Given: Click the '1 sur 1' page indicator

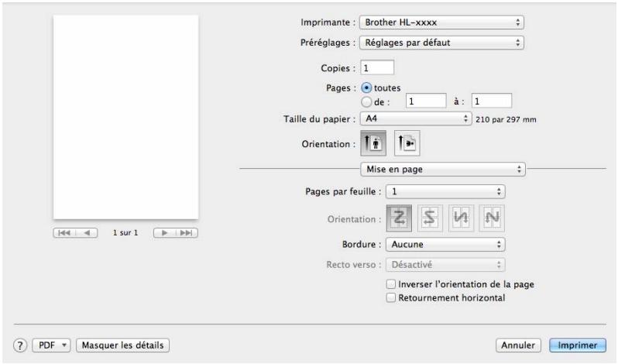Looking at the screenshot, I should click(x=125, y=233).
